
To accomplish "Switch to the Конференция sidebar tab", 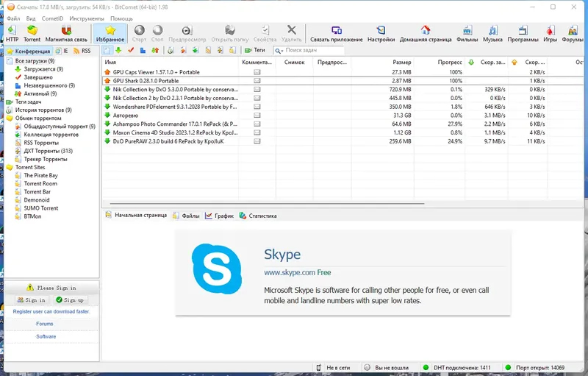I will point(29,51).
